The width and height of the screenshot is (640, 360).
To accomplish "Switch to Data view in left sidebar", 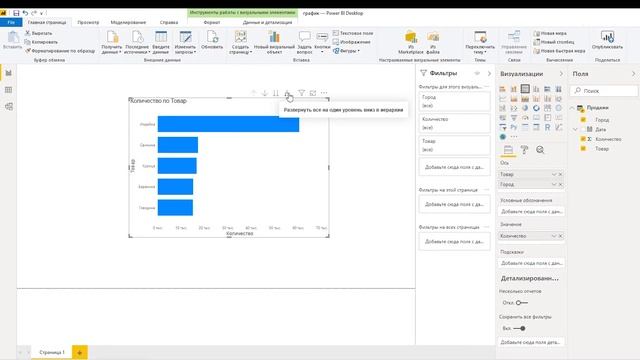I will coord(9,90).
